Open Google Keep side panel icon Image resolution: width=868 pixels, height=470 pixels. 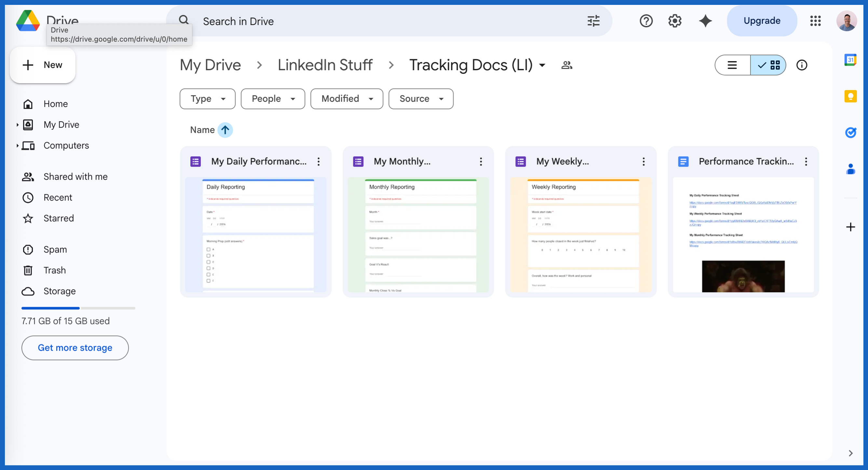click(x=850, y=97)
